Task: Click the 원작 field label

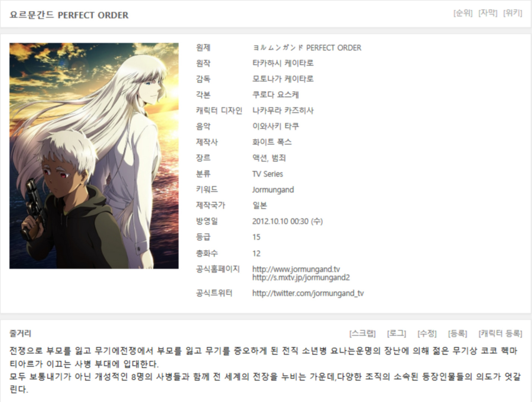Action: click(x=203, y=63)
